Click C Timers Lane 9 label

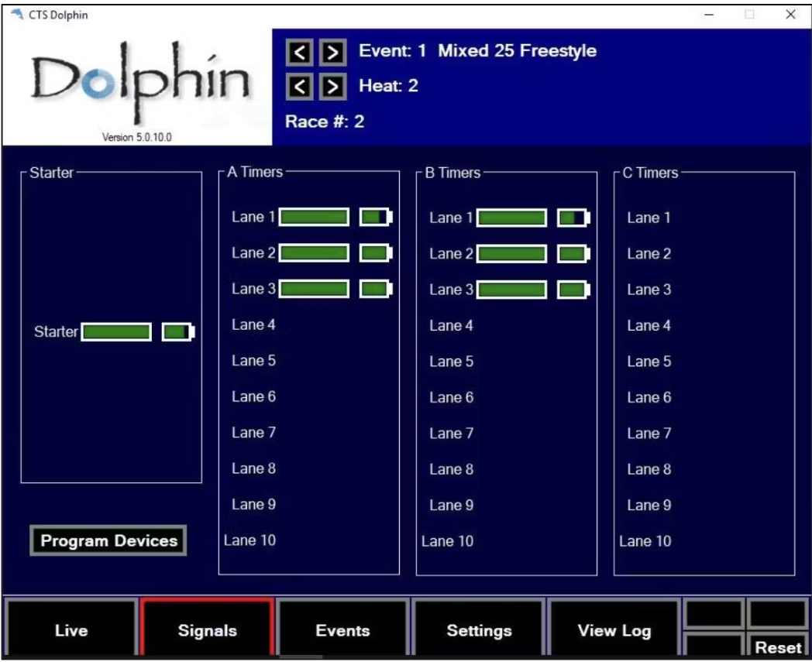(649, 505)
